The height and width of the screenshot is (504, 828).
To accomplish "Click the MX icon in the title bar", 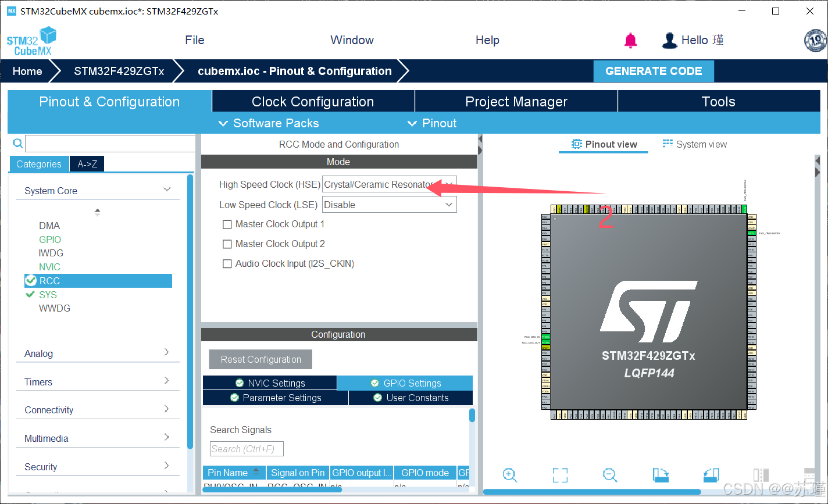I will pyautogui.click(x=11, y=11).
